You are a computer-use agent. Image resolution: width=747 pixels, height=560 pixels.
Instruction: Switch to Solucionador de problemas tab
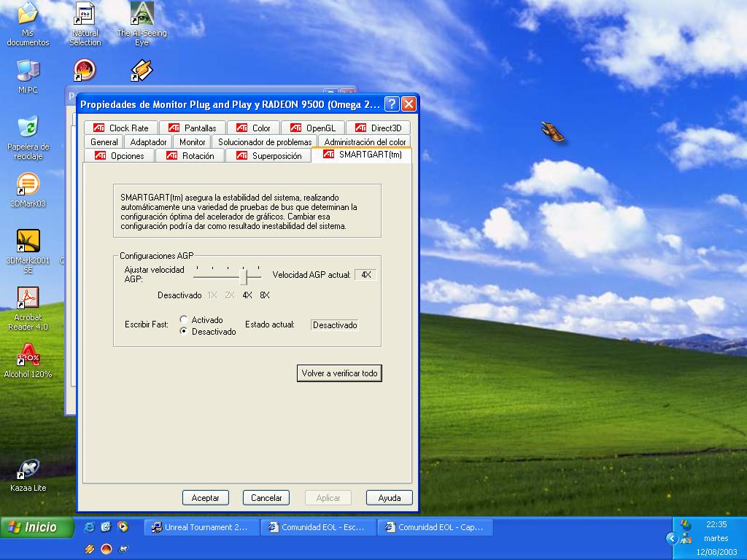264,142
